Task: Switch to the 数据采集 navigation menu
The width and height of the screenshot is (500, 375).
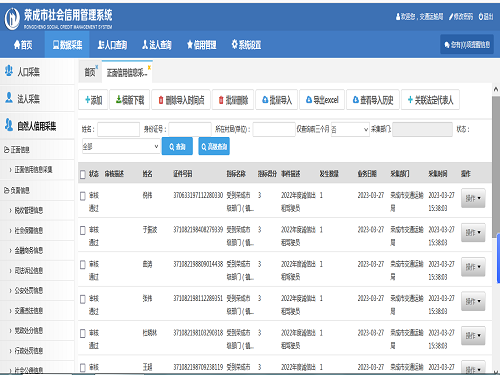Action: (x=67, y=44)
